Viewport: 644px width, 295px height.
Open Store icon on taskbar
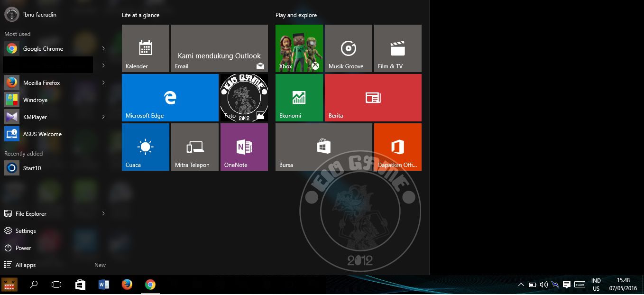[80, 285]
